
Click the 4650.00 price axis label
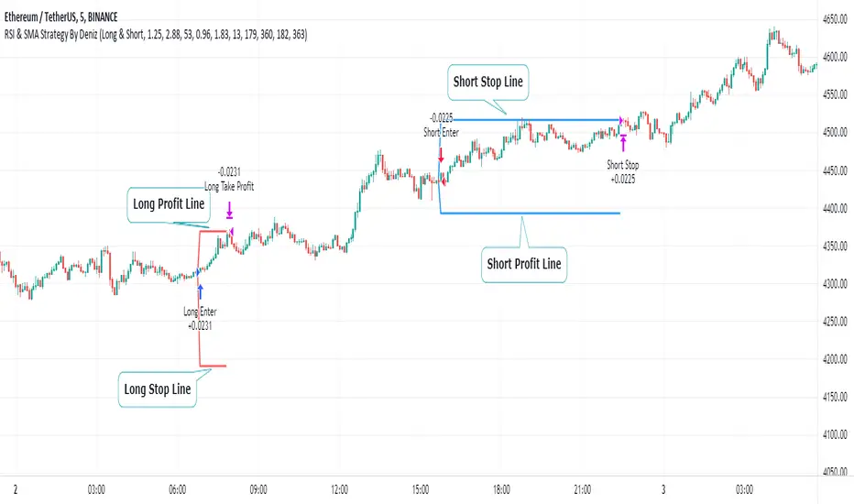point(834,19)
